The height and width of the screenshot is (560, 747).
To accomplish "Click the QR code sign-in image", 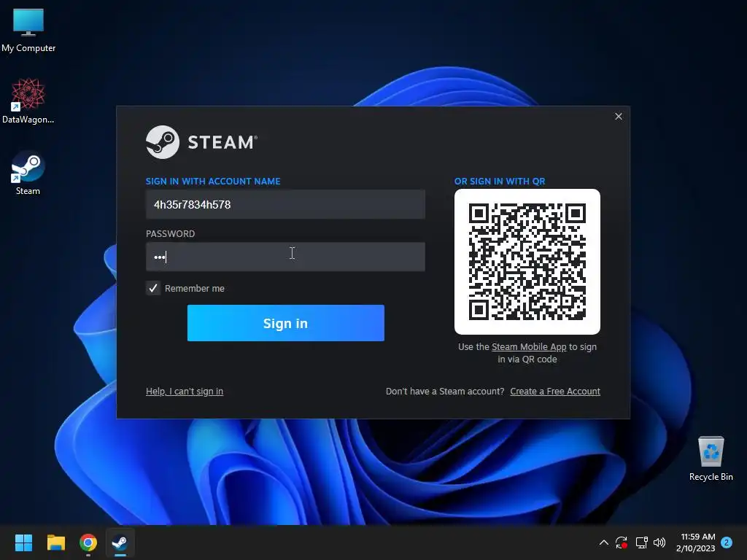I will tap(527, 262).
